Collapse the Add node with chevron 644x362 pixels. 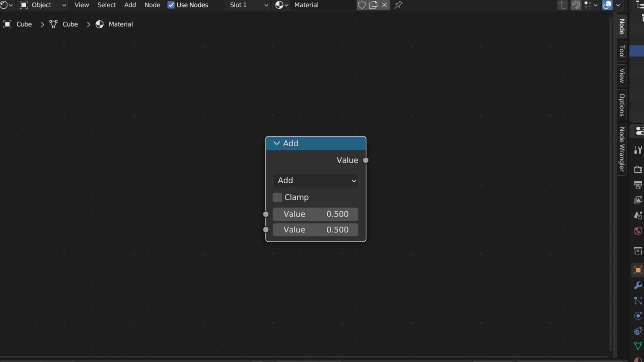pos(277,143)
